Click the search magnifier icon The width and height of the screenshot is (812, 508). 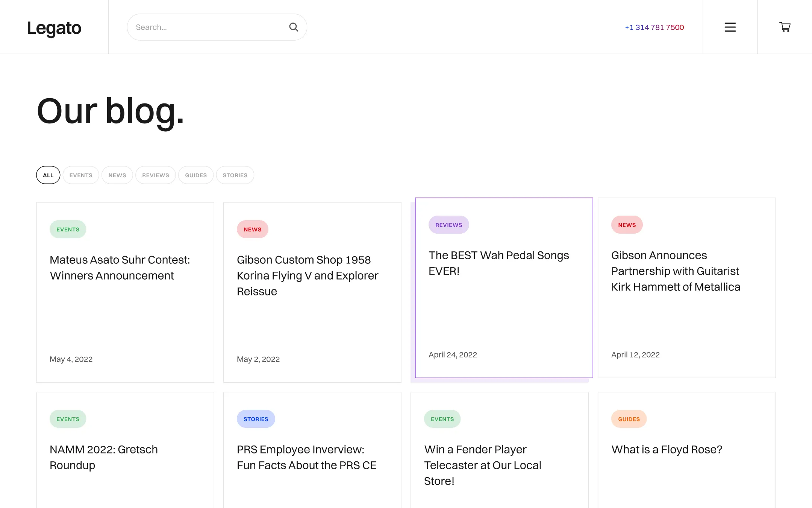click(x=293, y=27)
